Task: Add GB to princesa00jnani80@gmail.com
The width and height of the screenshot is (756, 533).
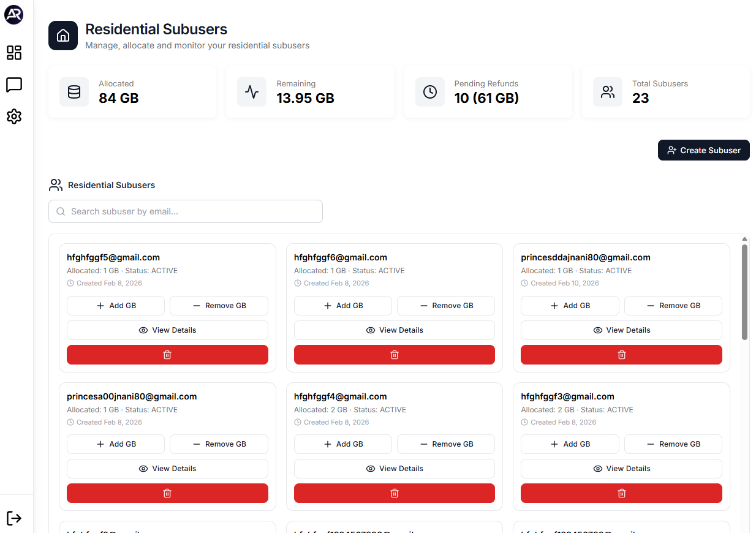Action: point(116,444)
